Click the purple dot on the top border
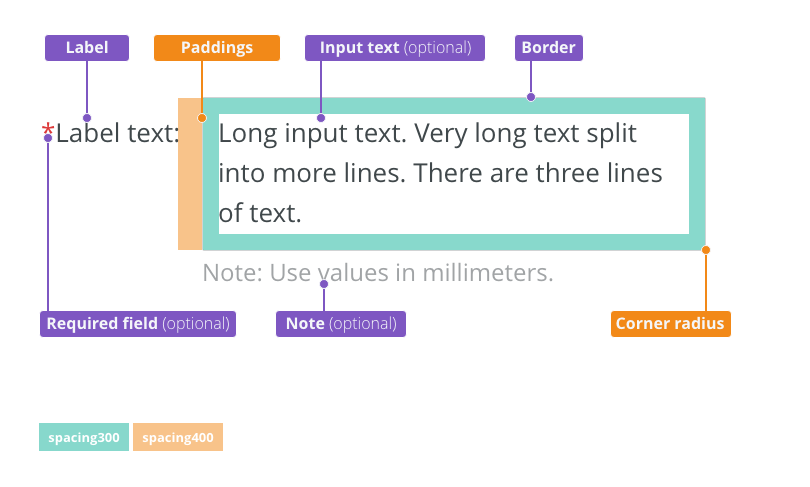Image resolution: width=810 pixels, height=487 pixels. coord(531,97)
